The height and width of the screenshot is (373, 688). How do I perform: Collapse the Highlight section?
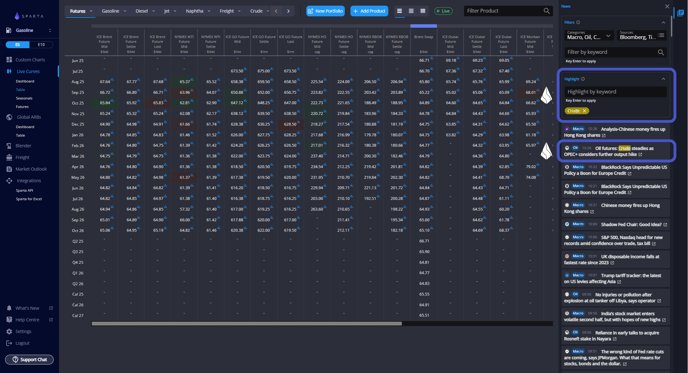pos(663,79)
